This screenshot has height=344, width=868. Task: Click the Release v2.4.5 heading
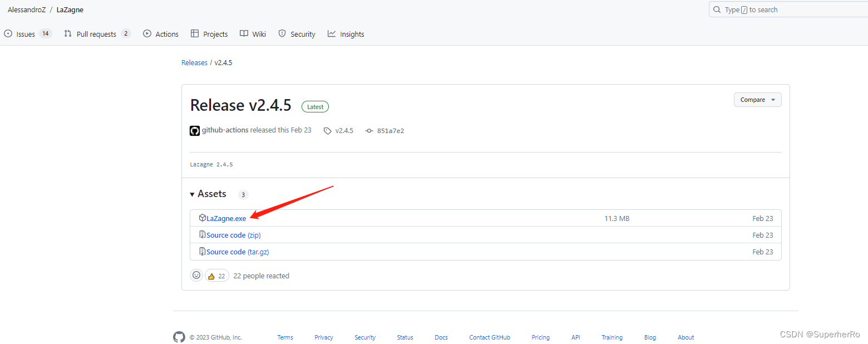coord(241,105)
